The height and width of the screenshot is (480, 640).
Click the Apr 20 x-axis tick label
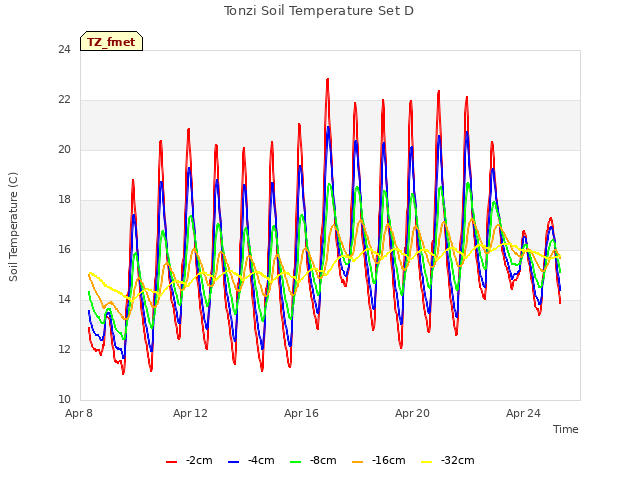tap(412, 413)
